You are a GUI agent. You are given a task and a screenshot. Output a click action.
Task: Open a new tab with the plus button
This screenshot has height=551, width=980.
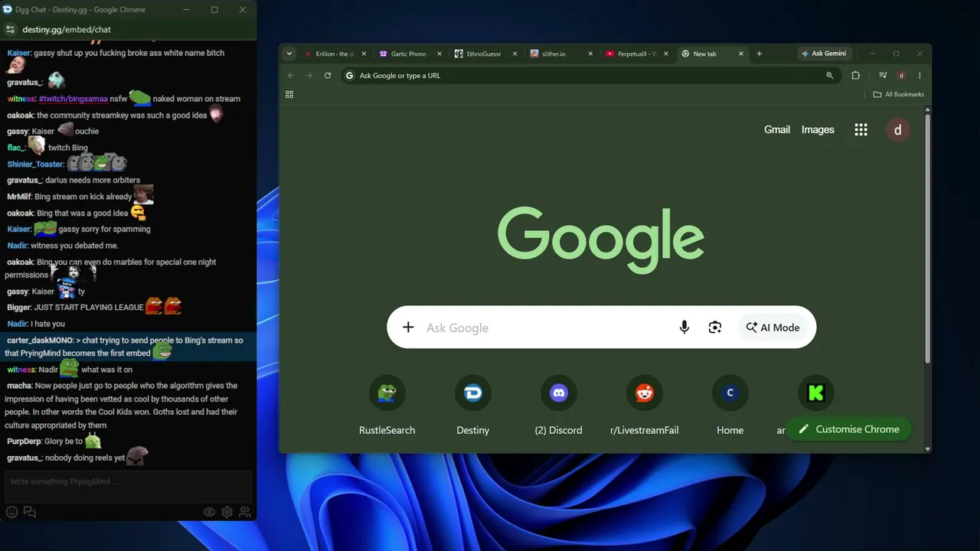click(759, 54)
